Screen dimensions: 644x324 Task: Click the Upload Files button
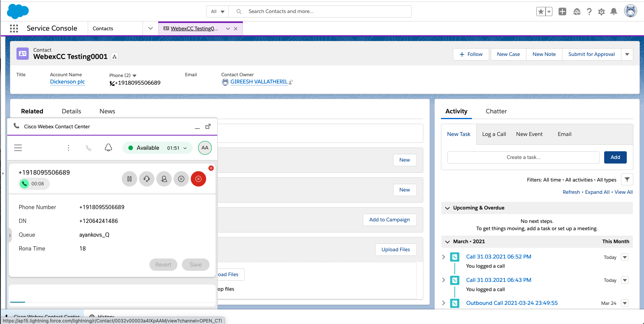click(x=396, y=250)
